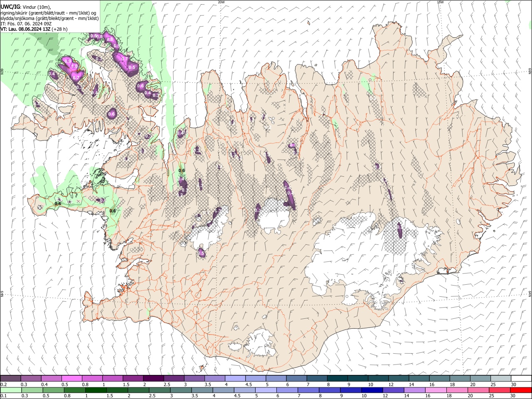Image resolution: width=532 pixels, height=399 pixels.
Task: Pick the lower legend swatch between 0.5 and 0.8
Action: point(54,390)
